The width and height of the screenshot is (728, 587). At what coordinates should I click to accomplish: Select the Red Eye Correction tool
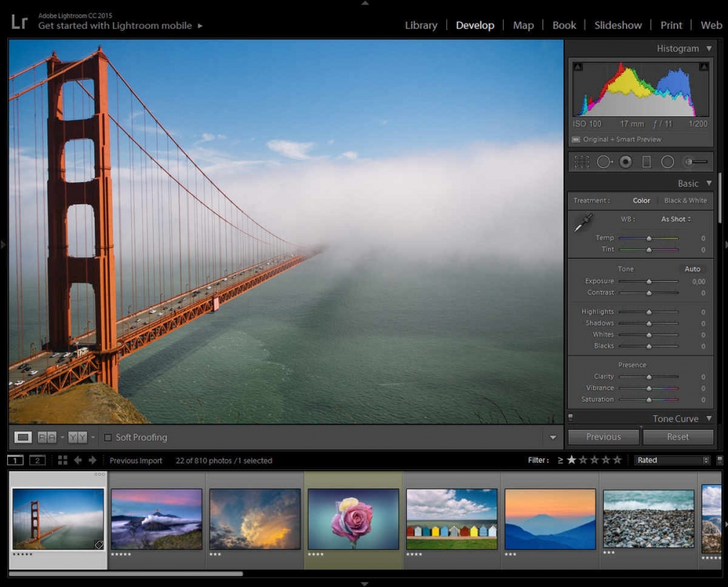coord(625,161)
